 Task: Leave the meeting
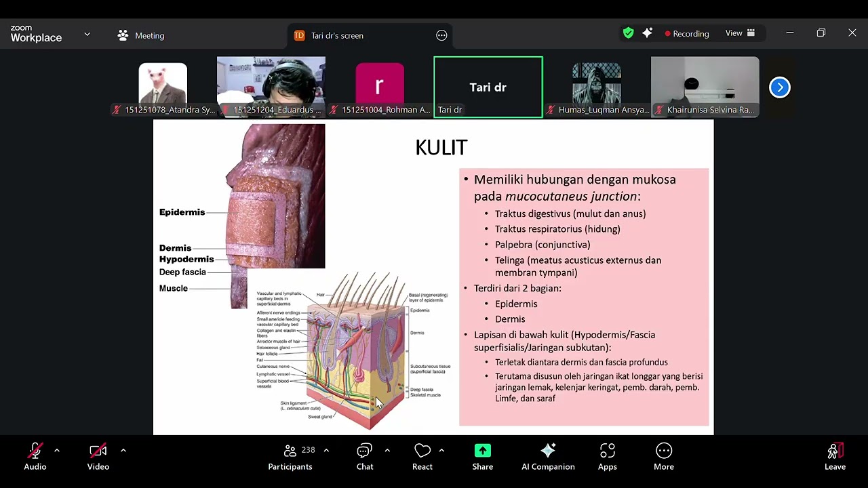[x=835, y=457]
